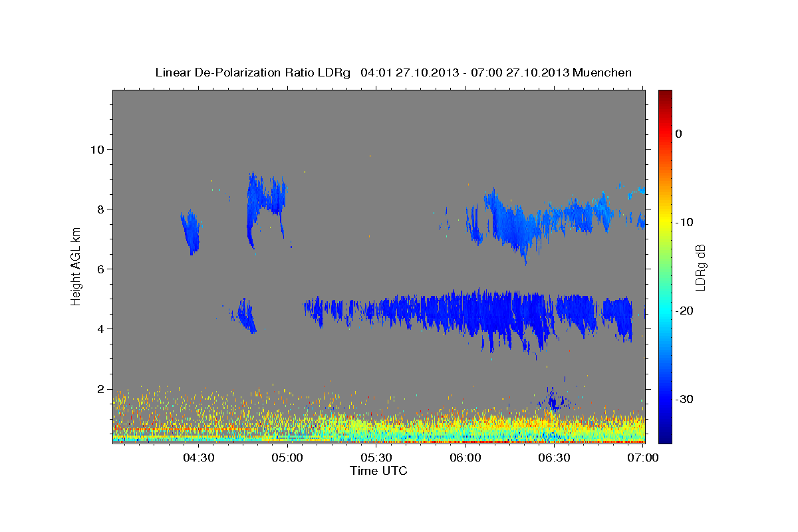
Task: Click the small cloud patch at 4 km near 04:45
Action: (246, 315)
